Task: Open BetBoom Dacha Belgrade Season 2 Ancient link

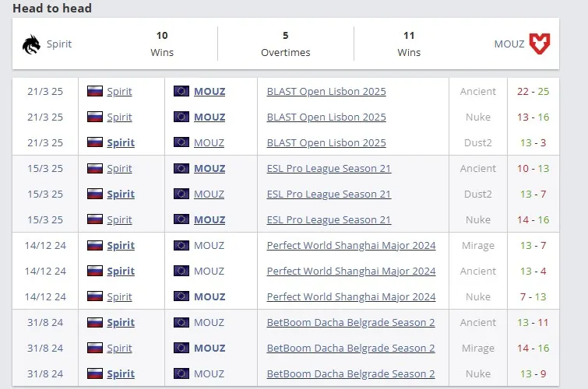Action: [x=350, y=322]
